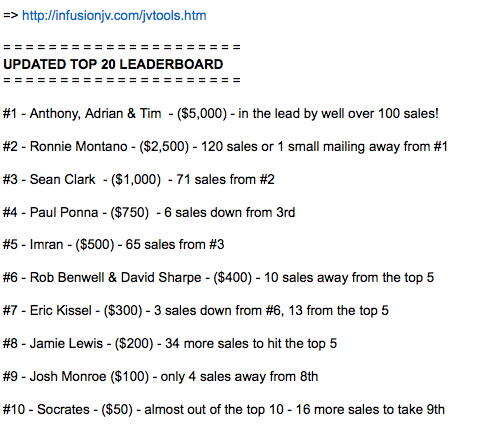Click the Ronnie Montano #2 line

tap(225, 147)
